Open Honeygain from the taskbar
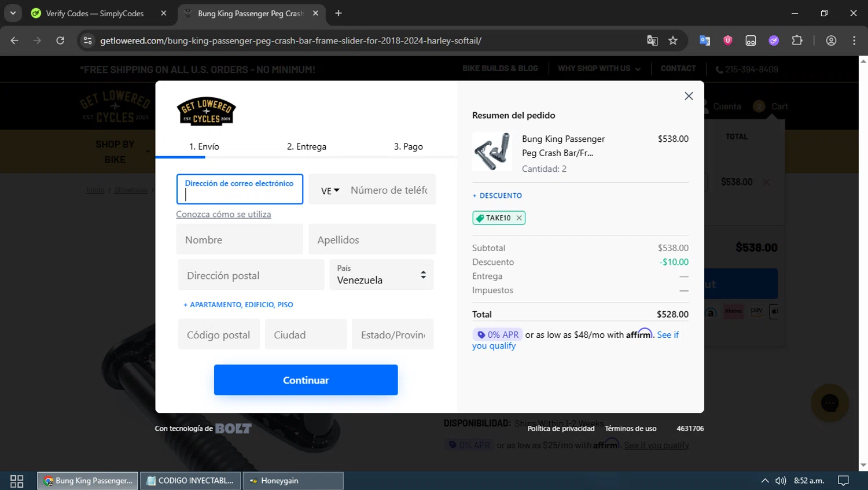The height and width of the screenshot is (490, 868). click(x=293, y=481)
